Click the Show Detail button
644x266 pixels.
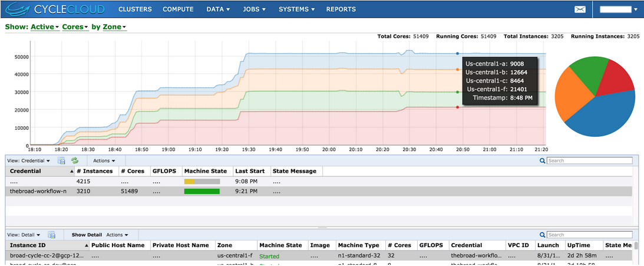[87, 235]
